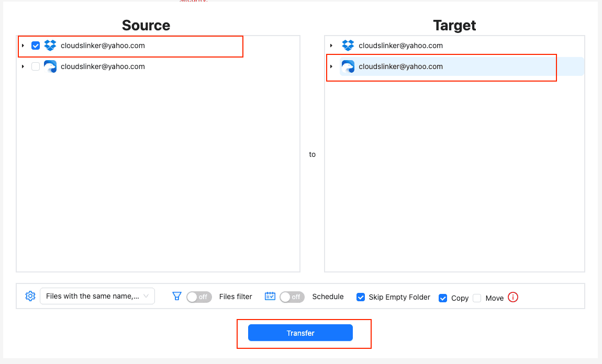Enable the Move option checkbox
Viewport: 602px width, 364px height.
coord(477,298)
